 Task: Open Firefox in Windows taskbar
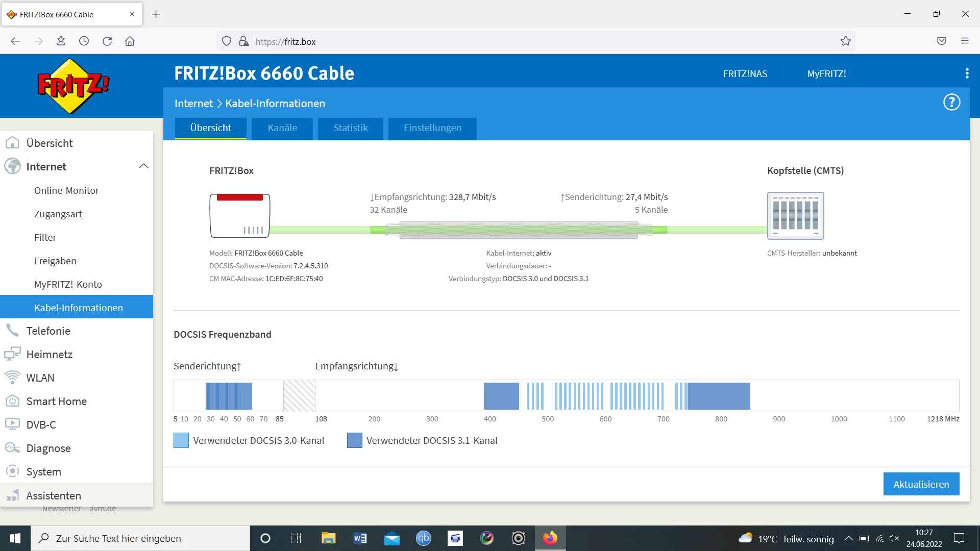tap(550, 538)
